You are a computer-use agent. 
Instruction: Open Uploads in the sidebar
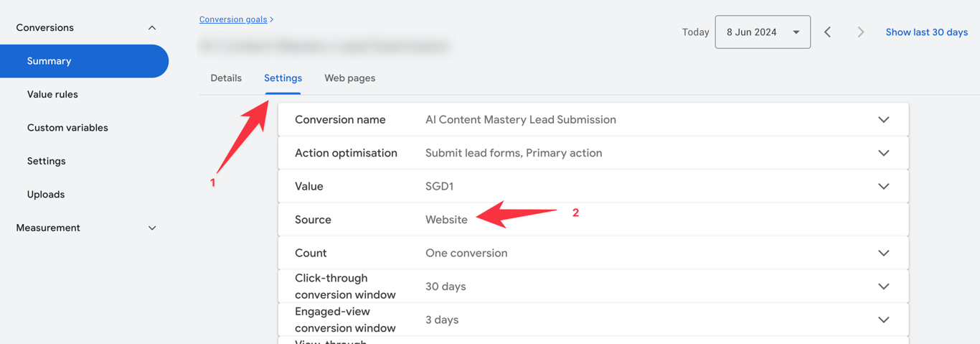(x=46, y=195)
